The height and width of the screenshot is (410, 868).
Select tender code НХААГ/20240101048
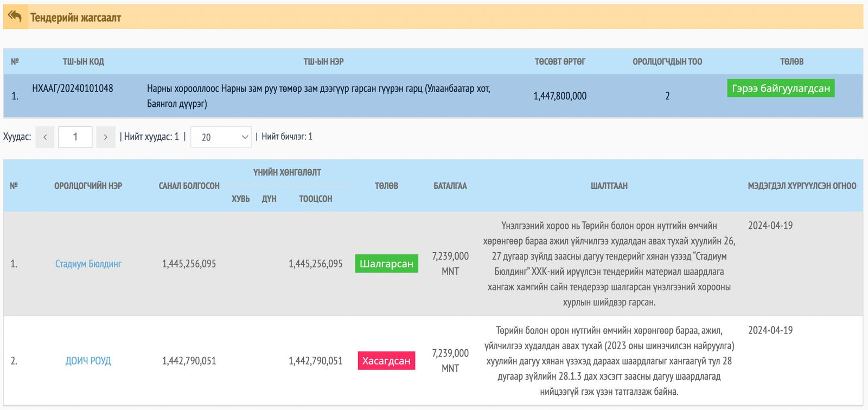click(73, 88)
